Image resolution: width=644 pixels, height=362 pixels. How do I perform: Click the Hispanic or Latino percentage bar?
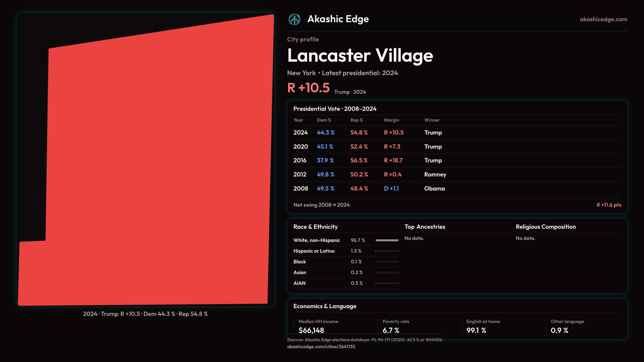387,251
